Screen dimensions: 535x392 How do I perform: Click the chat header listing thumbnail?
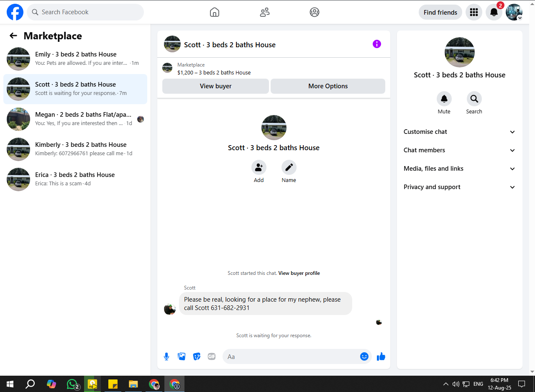point(172,44)
